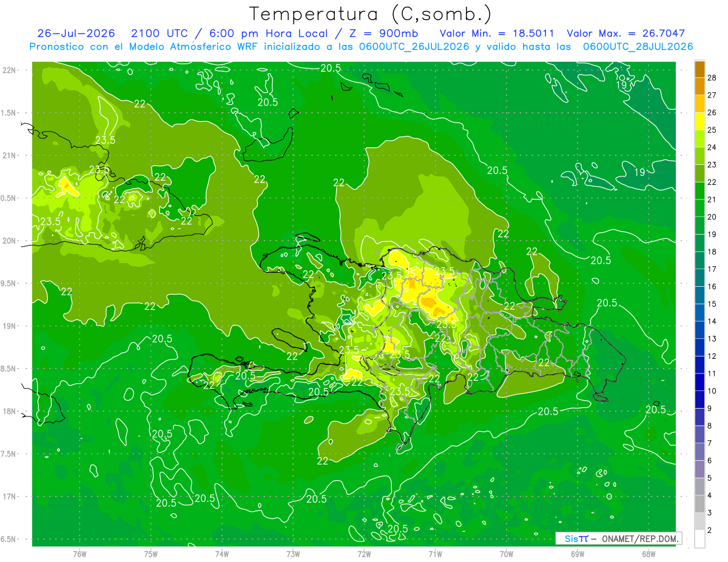Click the color legend's "12" tick label
The image size is (728, 562).
point(712,356)
